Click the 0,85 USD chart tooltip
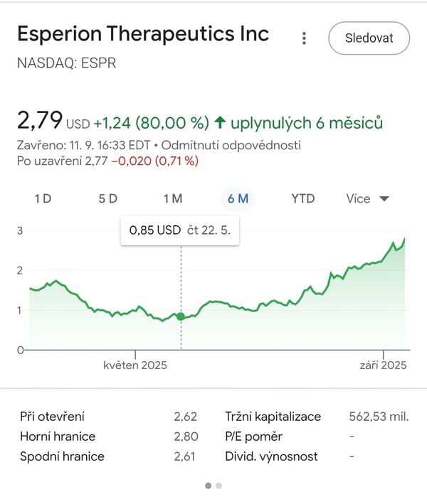 [180, 230]
